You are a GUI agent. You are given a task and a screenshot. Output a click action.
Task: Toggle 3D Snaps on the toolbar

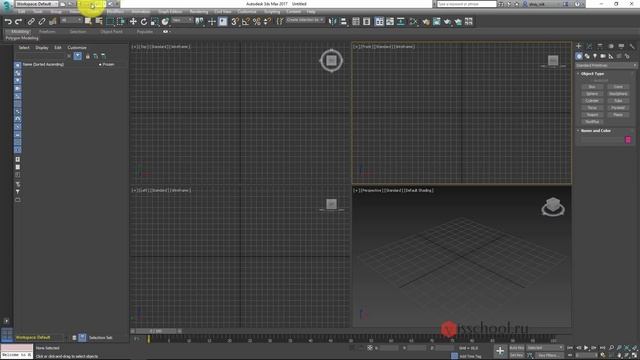(x=235, y=22)
